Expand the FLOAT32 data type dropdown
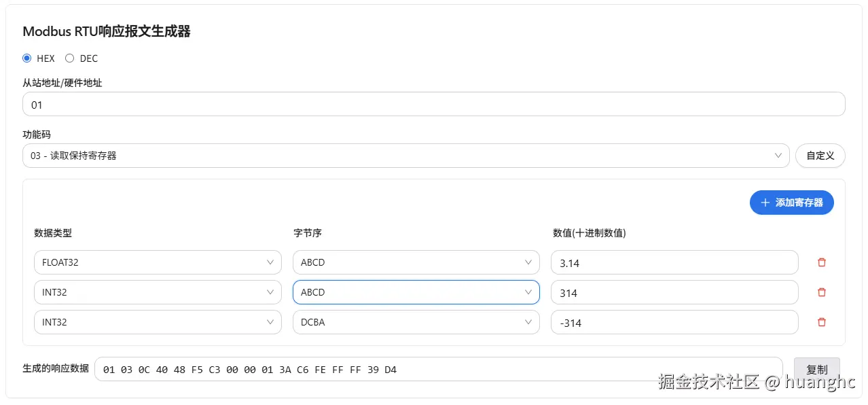Image resolution: width=868 pixels, height=405 pixels. [158, 262]
